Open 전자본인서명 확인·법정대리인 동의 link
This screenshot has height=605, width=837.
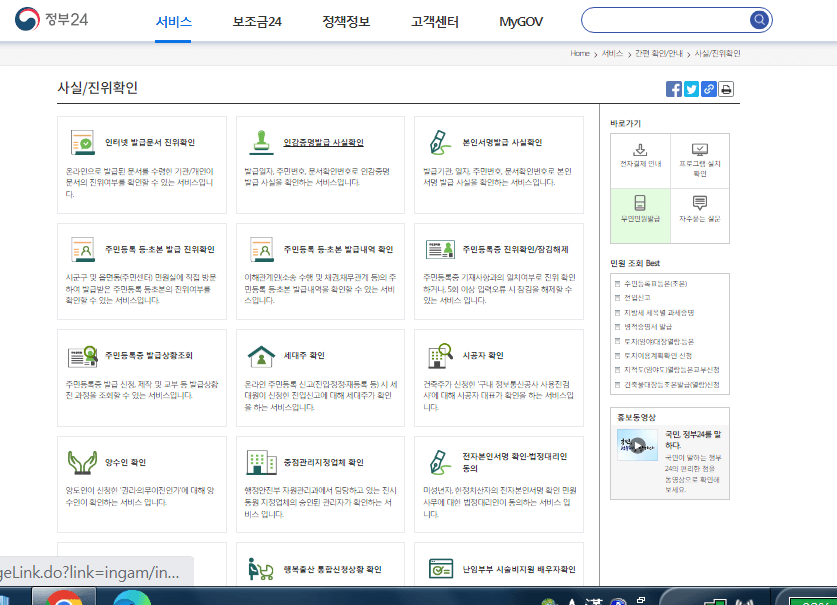pos(515,462)
